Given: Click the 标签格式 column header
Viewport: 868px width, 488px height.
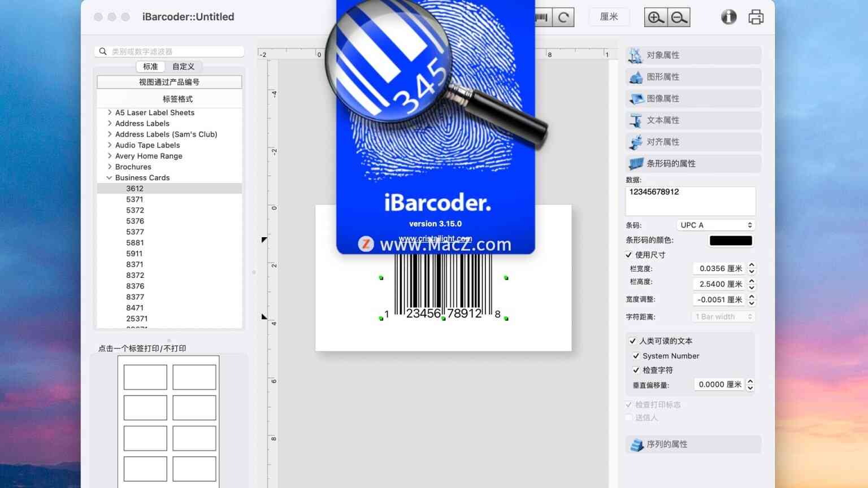Looking at the screenshot, I should coord(178,99).
